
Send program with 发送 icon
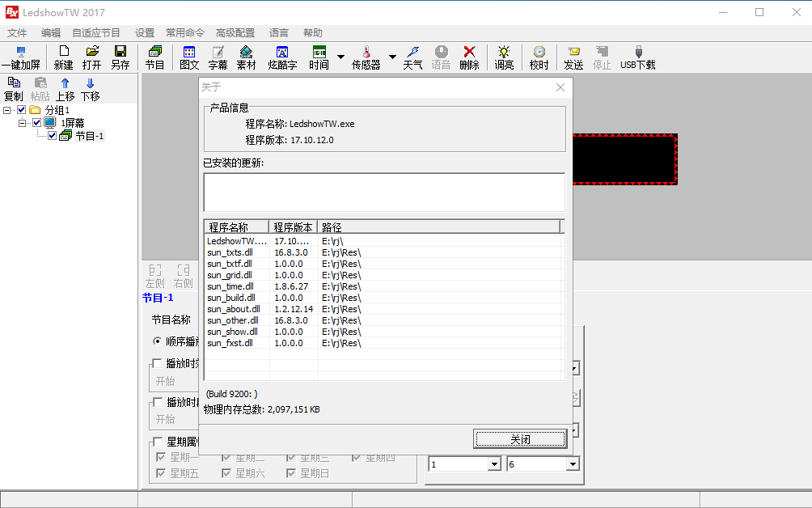pos(573,57)
